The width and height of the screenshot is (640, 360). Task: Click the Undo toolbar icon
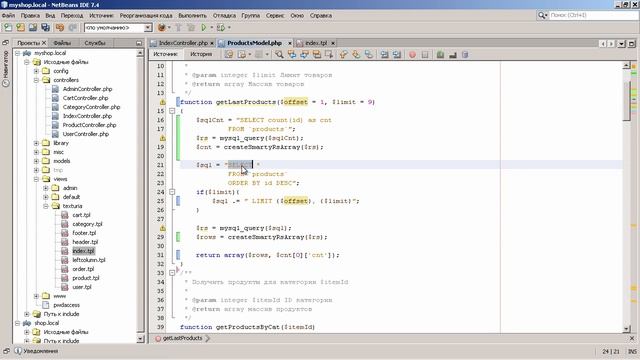pos(60,27)
